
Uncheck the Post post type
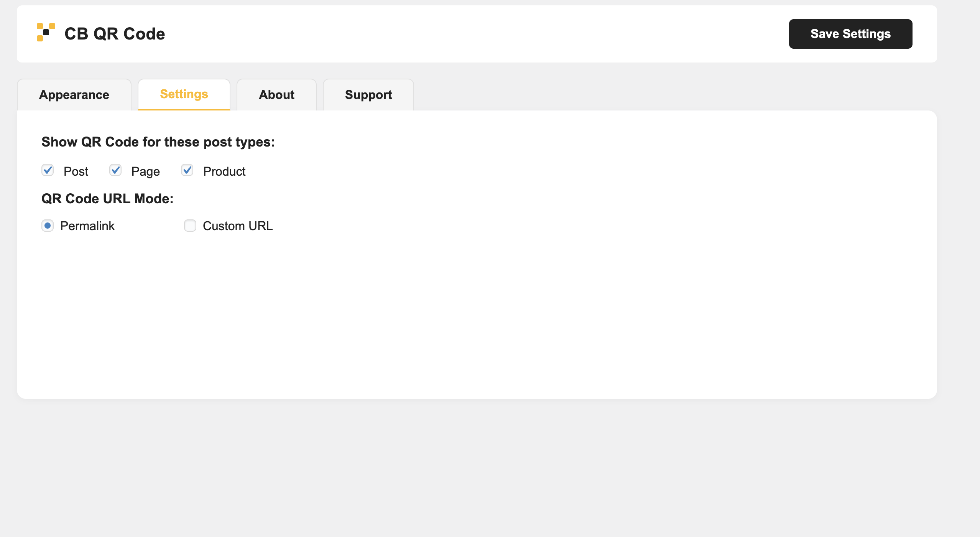pos(48,170)
